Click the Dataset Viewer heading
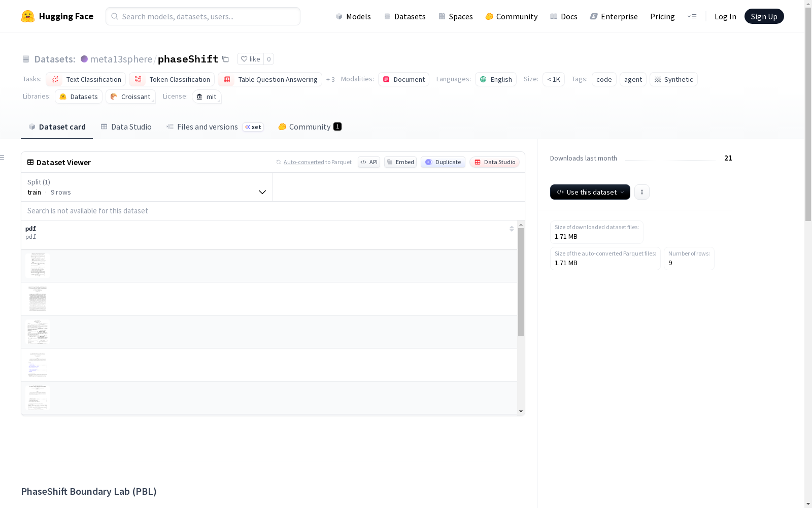The width and height of the screenshot is (812, 508). click(63, 163)
